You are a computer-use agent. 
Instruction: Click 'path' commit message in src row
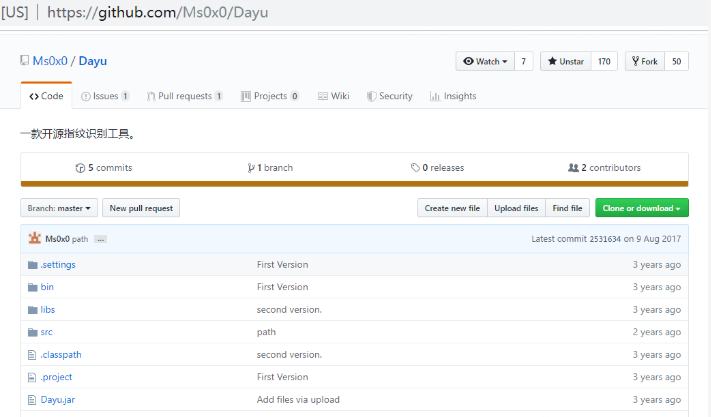[x=266, y=332]
